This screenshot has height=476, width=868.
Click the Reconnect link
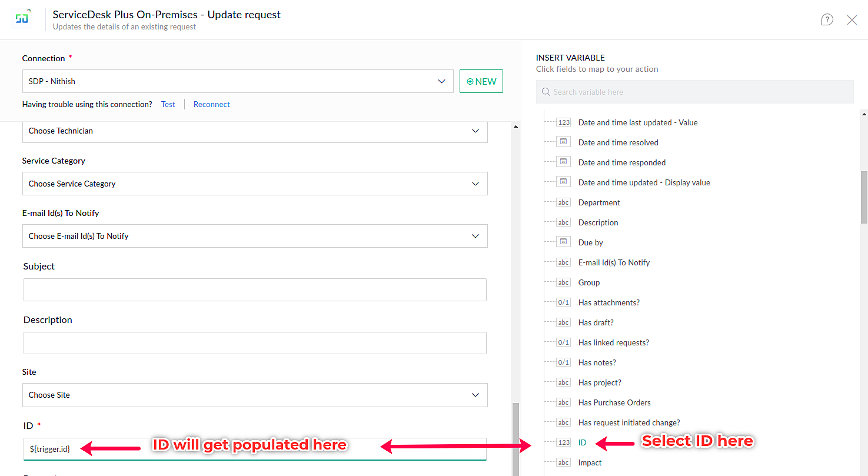[x=211, y=104]
